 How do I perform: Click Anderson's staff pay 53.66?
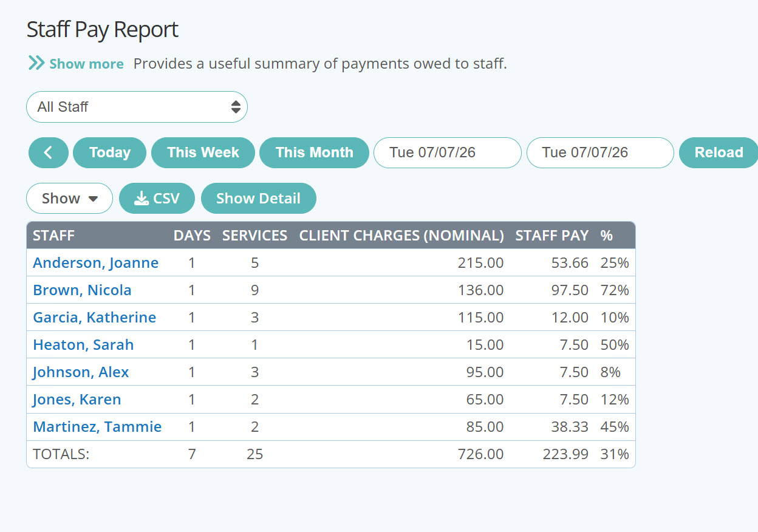pos(570,263)
